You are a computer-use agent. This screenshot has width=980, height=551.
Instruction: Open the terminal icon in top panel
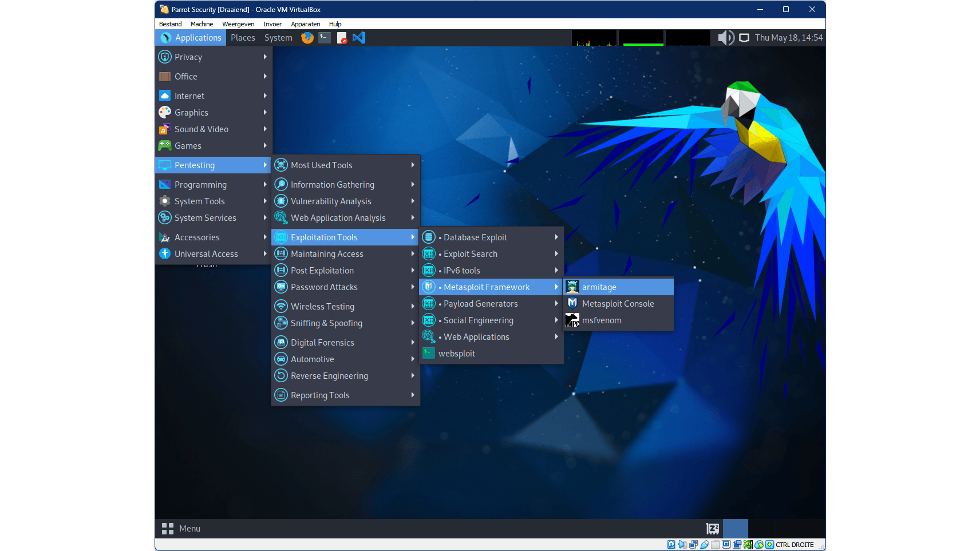(x=325, y=38)
